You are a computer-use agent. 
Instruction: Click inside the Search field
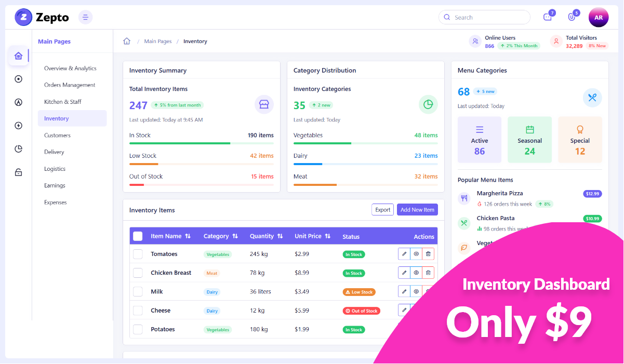coord(483,17)
